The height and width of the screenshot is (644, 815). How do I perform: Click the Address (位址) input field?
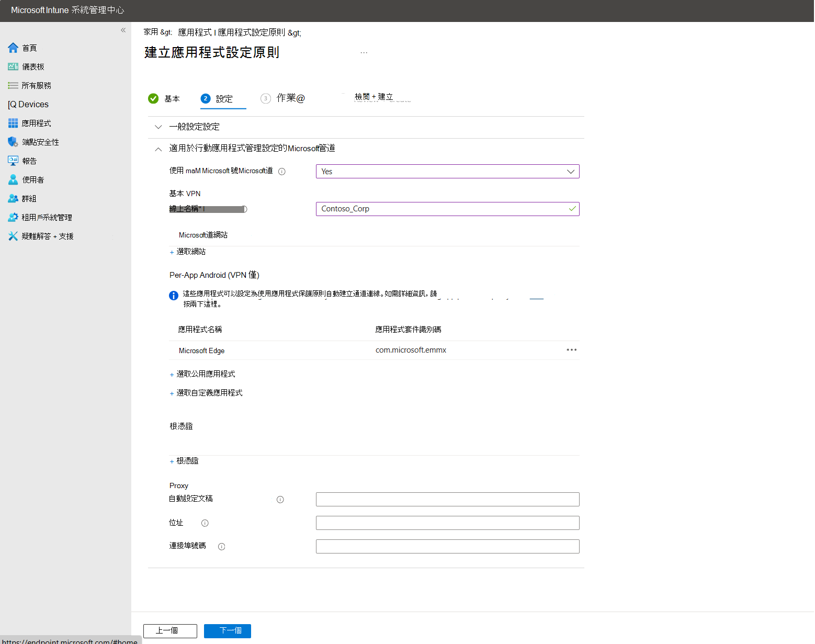coord(448,523)
